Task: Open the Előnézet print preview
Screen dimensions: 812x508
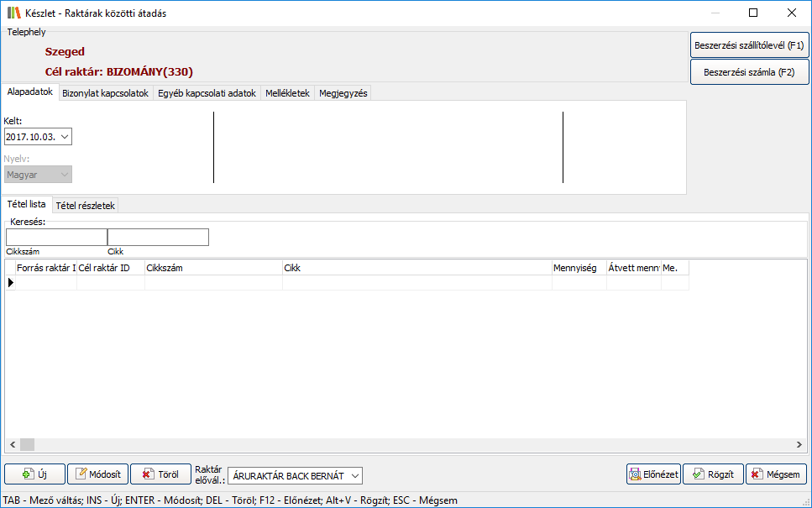Action: (652, 474)
